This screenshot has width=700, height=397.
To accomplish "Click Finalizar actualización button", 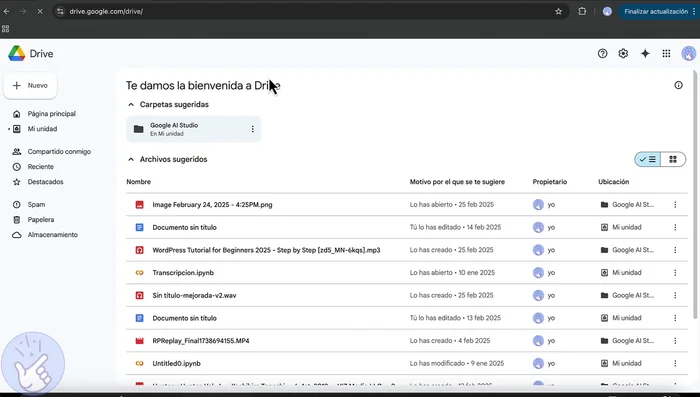I will click(x=656, y=12).
